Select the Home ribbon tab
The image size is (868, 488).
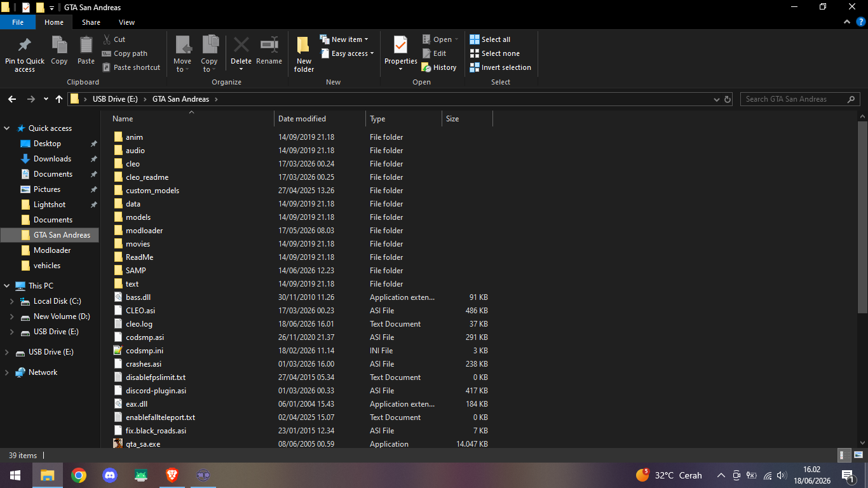(54, 22)
